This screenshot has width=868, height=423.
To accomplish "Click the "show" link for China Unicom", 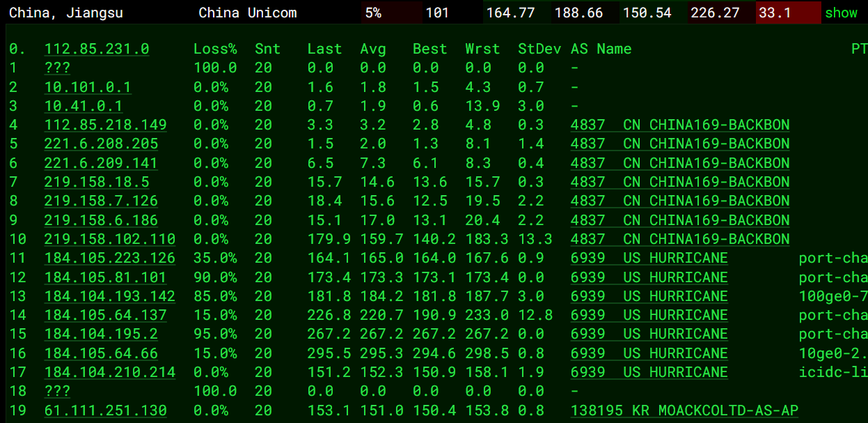I will click(841, 13).
